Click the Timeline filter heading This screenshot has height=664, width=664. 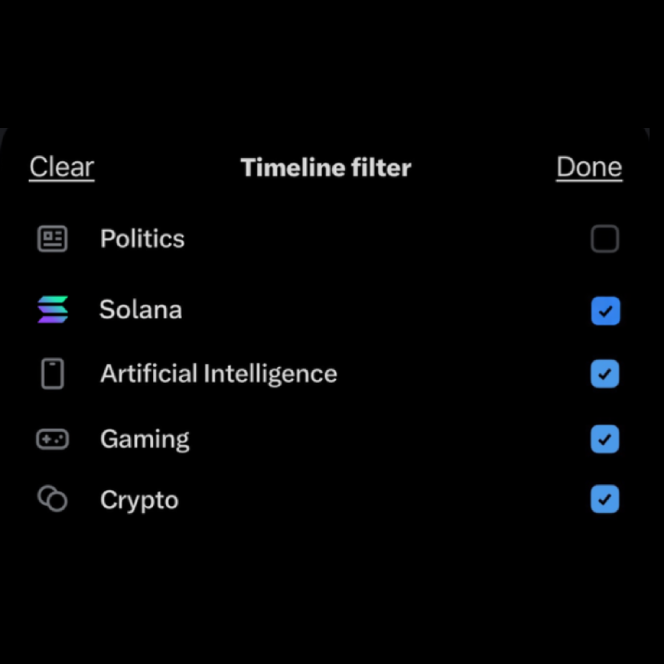(326, 168)
